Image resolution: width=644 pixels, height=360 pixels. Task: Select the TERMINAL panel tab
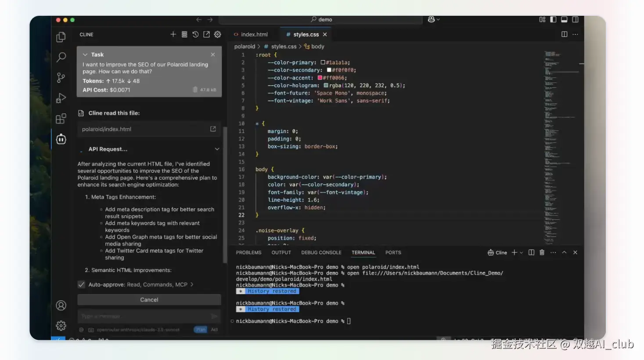(x=363, y=252)
